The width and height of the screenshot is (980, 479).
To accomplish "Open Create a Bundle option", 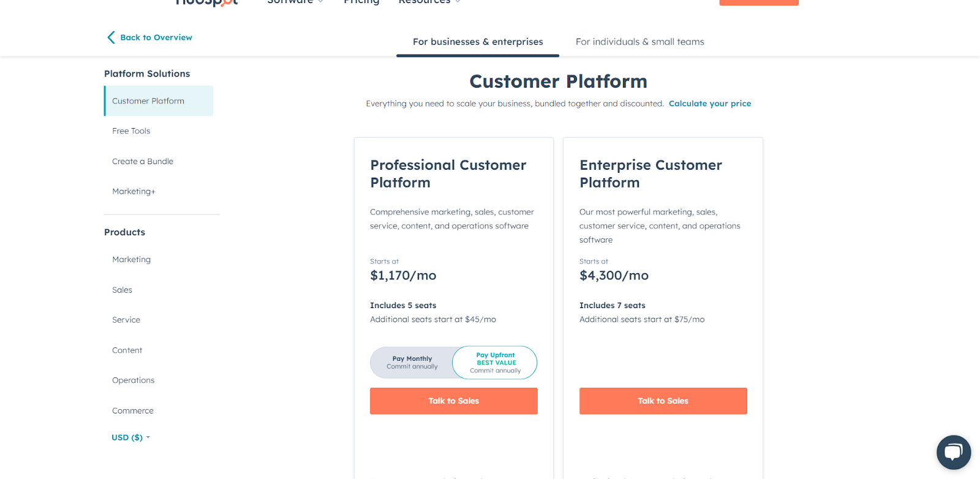I will [142, 161].
